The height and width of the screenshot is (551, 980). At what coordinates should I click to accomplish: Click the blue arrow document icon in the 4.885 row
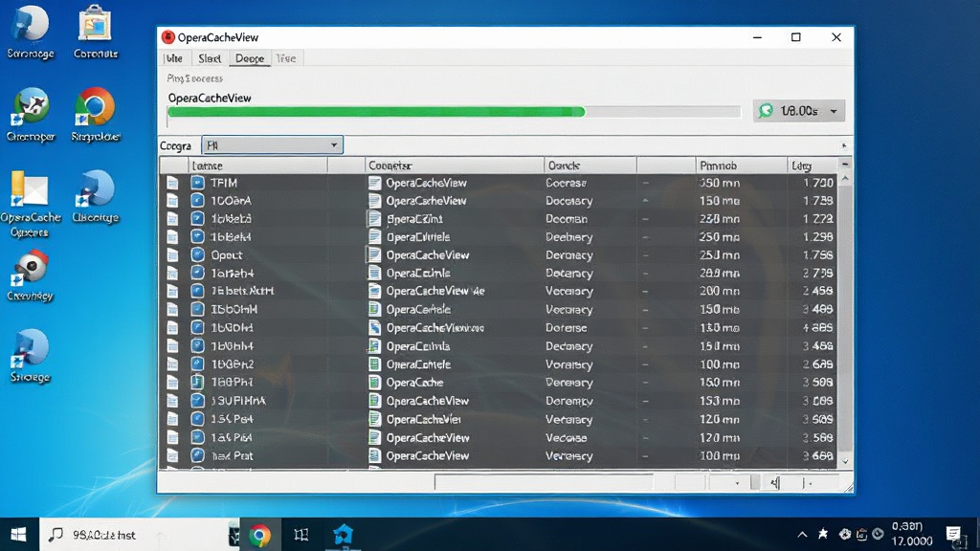tap(374, 327)
